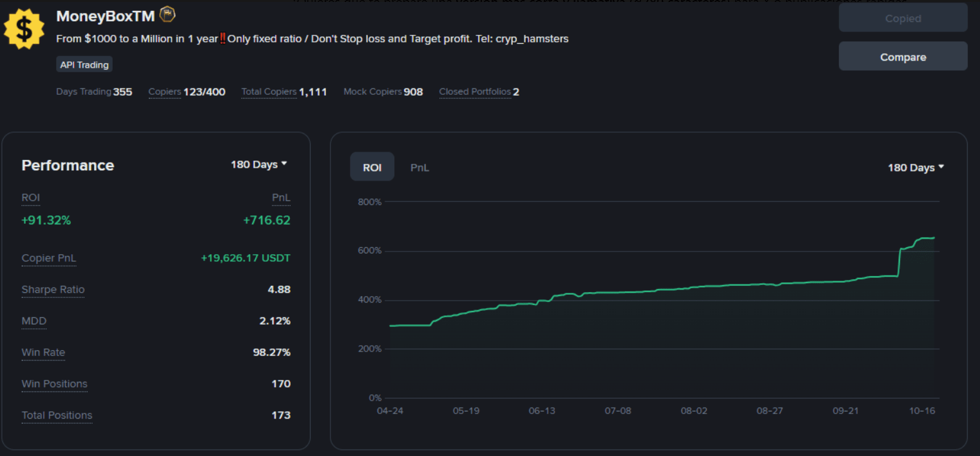Viewport: 980px width, 456px height.
Task: Click the Copiers 123/400 label
Action: coord(165,92)
